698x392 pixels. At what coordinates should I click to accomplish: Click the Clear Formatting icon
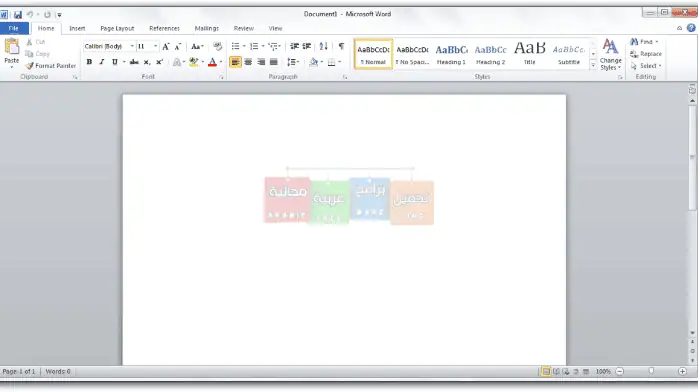(x=217, y=46)
